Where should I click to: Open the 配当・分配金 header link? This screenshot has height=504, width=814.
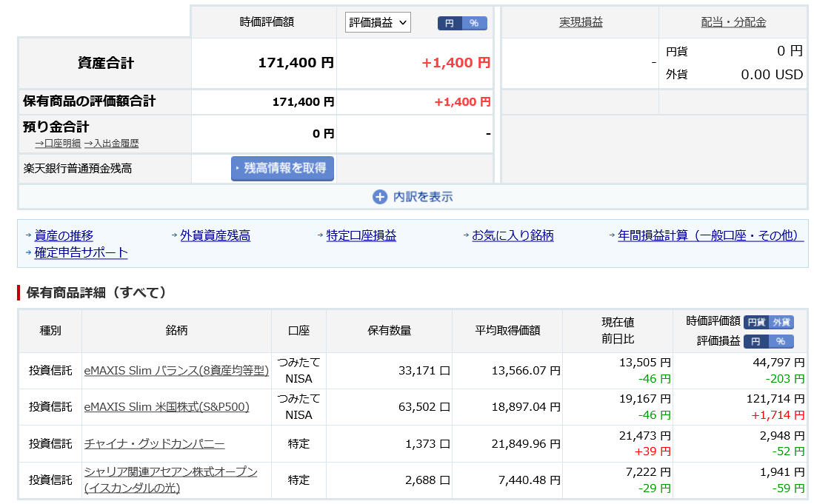pyautogui.click(x=733, y=22)
